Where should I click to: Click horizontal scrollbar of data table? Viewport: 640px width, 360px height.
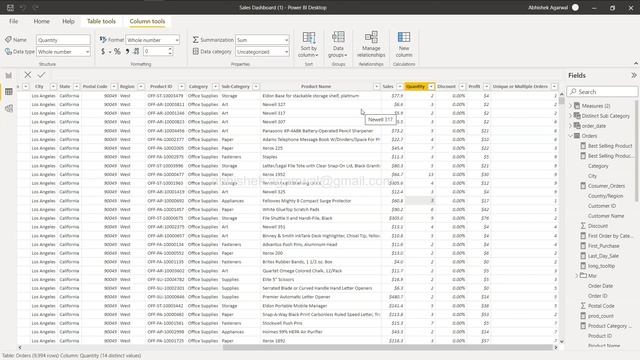point(388,347)
